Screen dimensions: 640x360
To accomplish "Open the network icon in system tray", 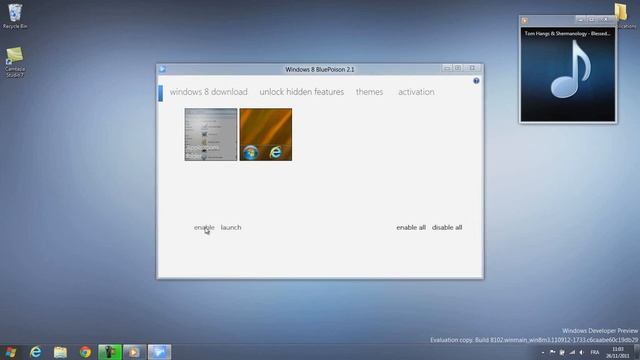I will [x=572, y=352].
